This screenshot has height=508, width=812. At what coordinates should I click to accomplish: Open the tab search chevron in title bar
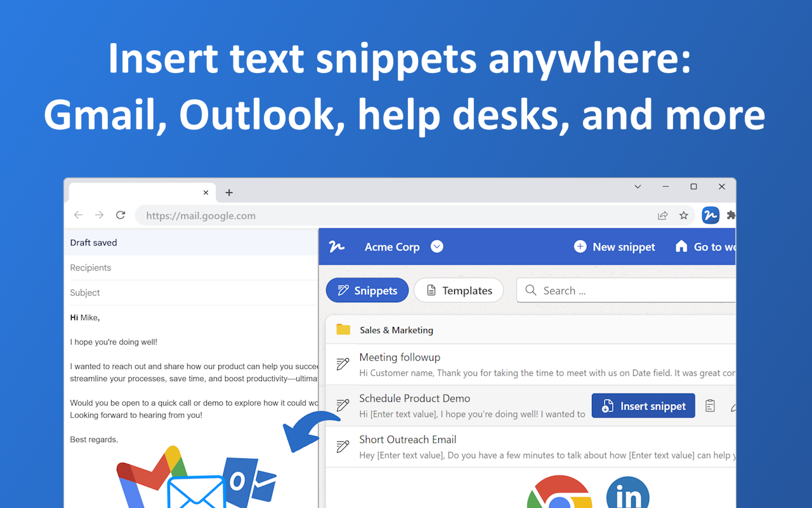638,187
